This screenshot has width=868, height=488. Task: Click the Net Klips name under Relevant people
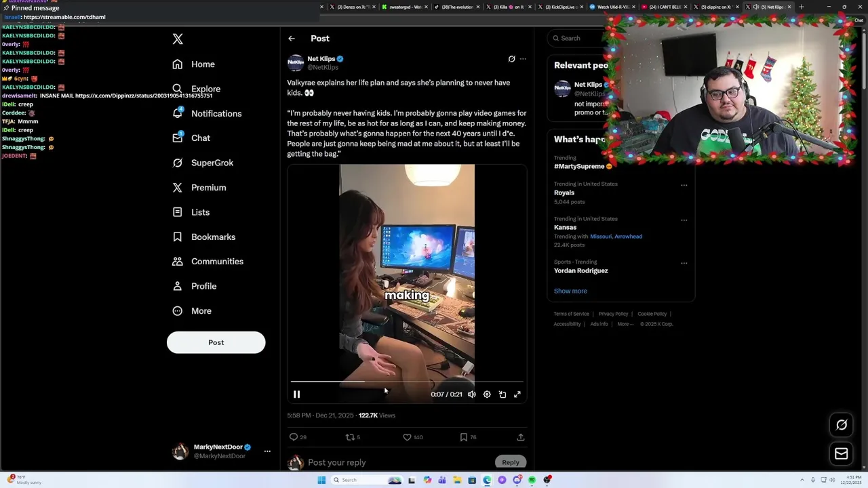click(x=588, y=85)
